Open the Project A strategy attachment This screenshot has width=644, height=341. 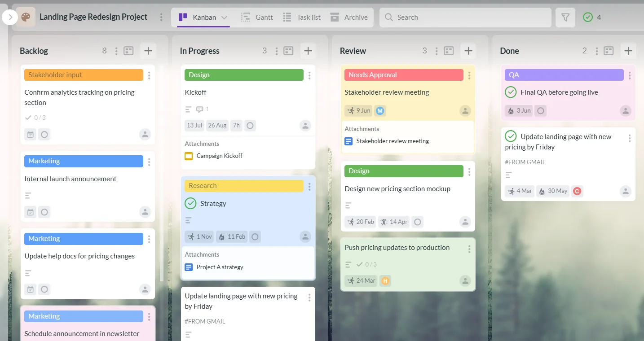click(x=220, y=267)
